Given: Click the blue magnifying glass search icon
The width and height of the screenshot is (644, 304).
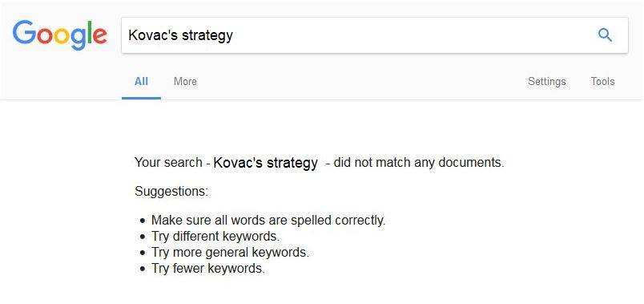Looking at the screenshot, I should [605, 35].
